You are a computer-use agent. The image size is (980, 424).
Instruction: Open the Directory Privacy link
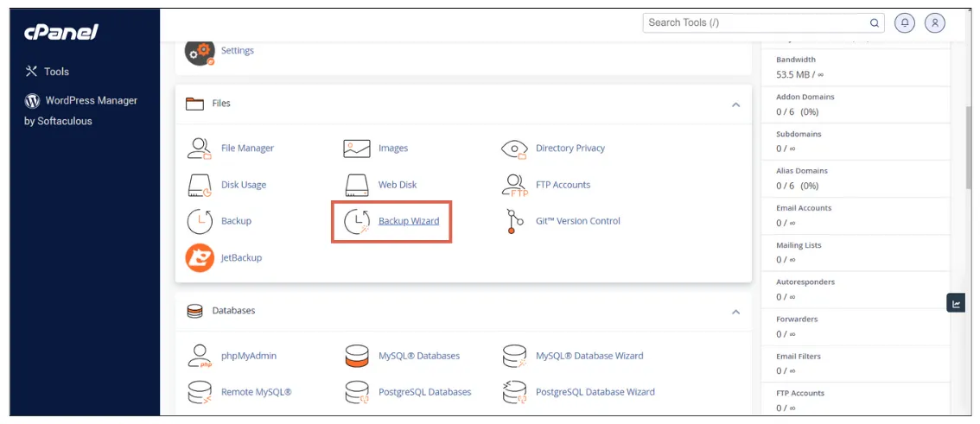coord(570,149)
